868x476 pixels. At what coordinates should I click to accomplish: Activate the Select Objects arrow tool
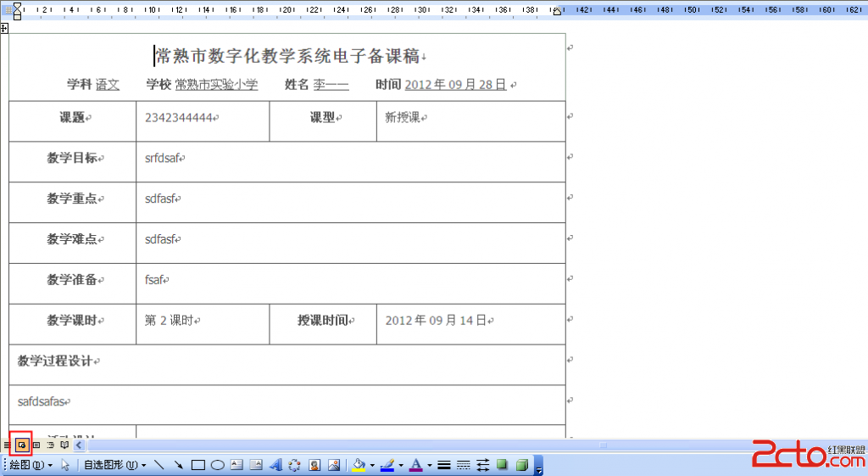point(65,465)
